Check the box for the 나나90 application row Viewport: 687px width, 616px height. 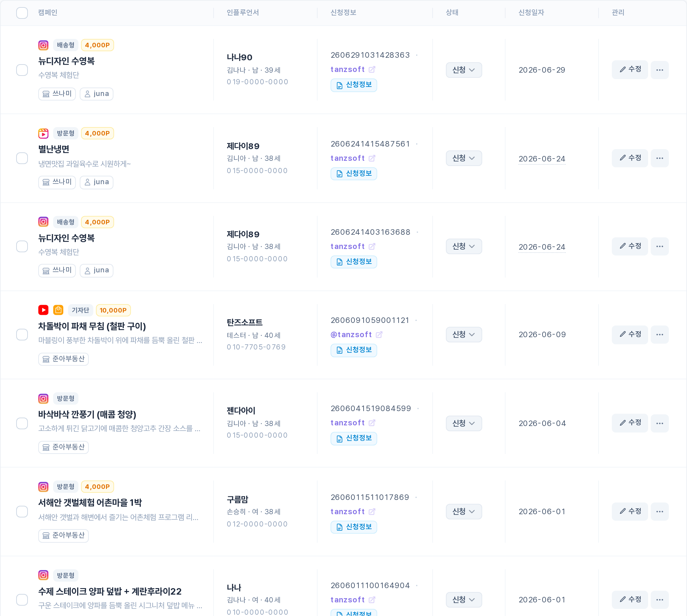tap(22, 70)
